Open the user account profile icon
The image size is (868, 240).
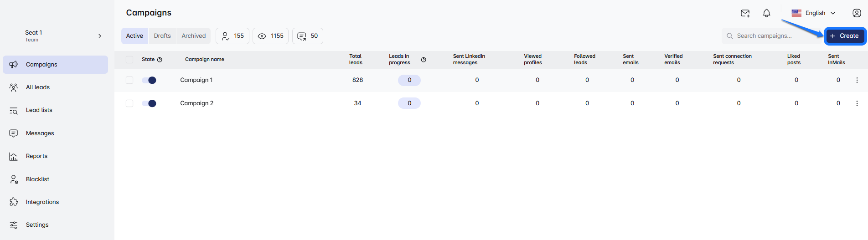click(x=857, y=13)
